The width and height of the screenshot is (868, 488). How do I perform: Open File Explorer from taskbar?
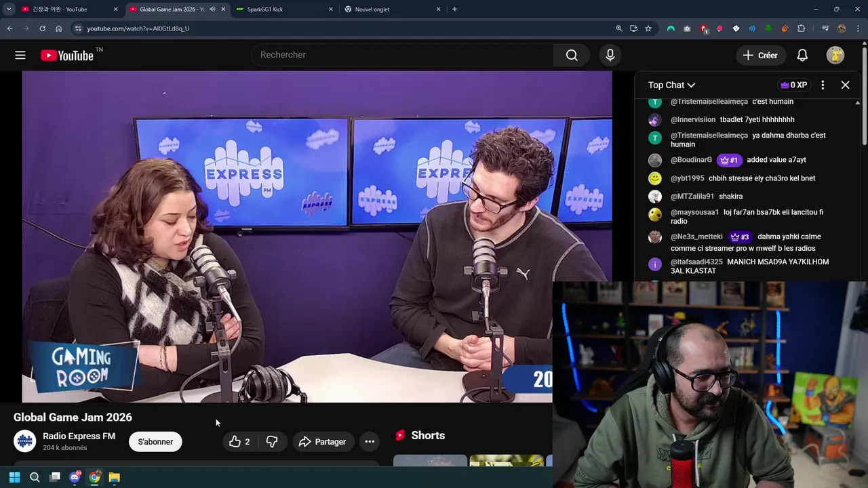pyautogui.click(x=115, y=477)
